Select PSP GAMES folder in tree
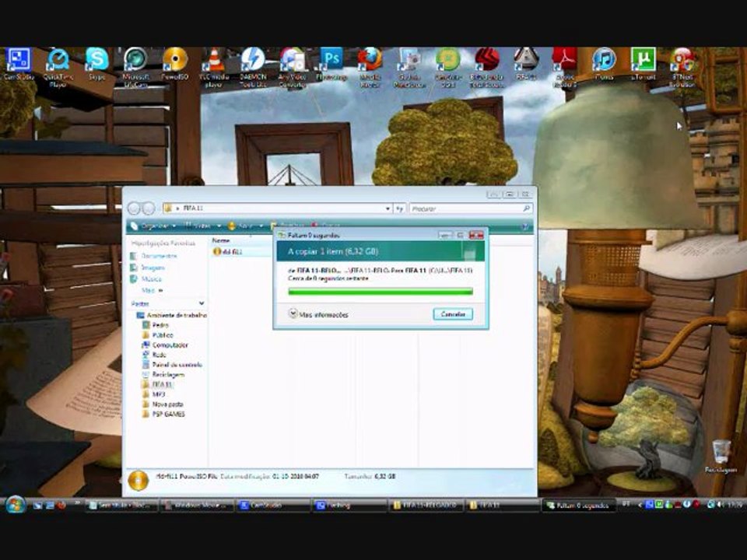The image size is (747, 560). pos(163,415)
